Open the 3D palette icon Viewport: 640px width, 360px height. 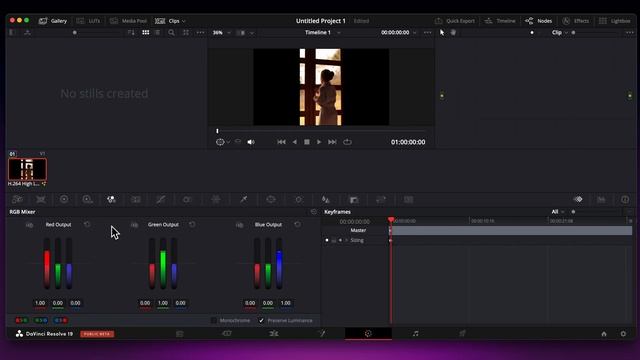click(x=409, y=199)
